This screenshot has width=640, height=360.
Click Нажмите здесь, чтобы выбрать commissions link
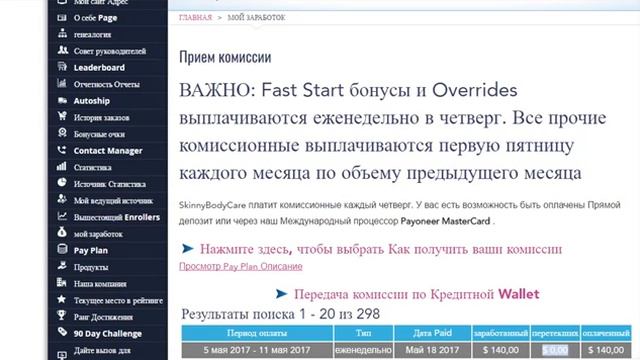pyautogui.click(x=381, y=249)
